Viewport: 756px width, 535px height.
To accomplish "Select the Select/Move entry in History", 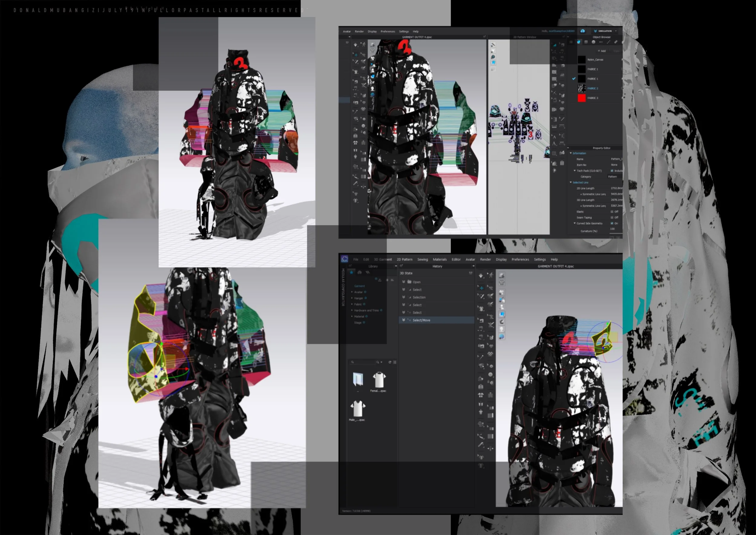I will [422, 320].
